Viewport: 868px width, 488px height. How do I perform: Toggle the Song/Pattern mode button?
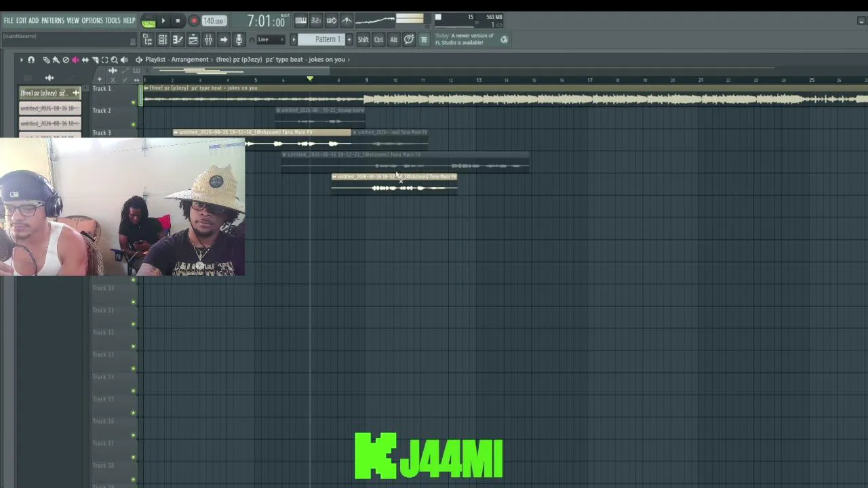[x=149, y=22]
